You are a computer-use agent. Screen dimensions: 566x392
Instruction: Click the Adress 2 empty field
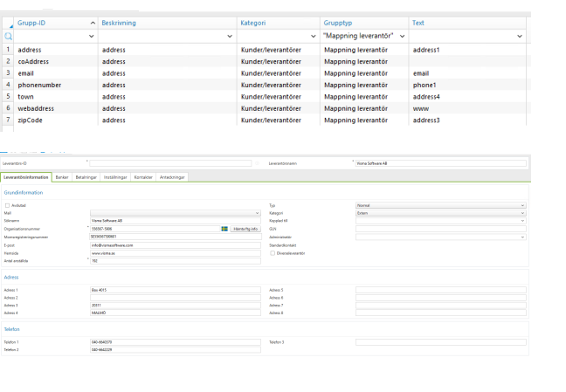[175, 298]
